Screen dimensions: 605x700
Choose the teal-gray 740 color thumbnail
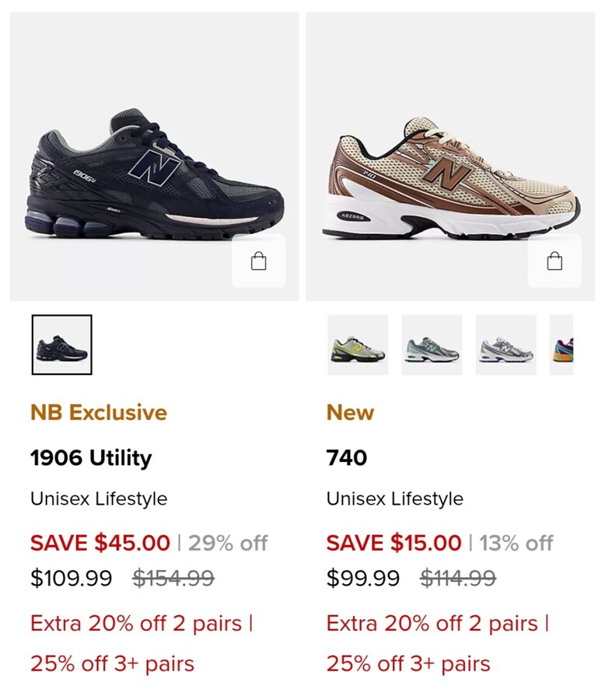click(432, 345)
